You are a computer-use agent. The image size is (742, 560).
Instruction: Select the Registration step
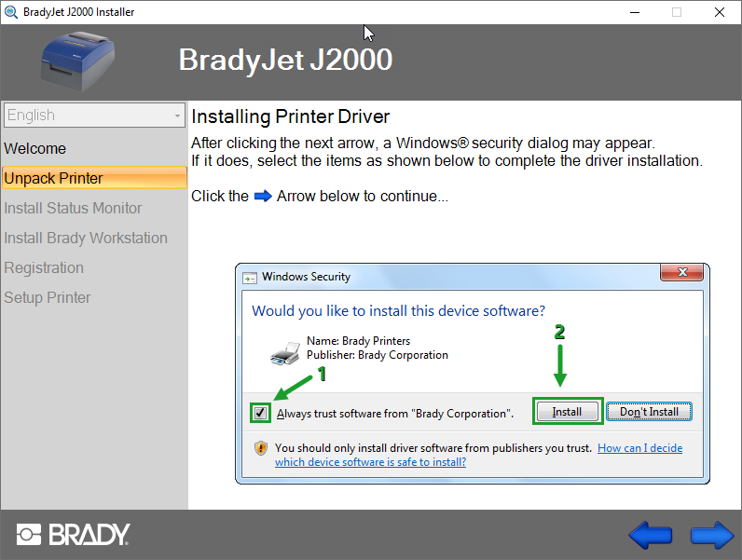point(44,267)
